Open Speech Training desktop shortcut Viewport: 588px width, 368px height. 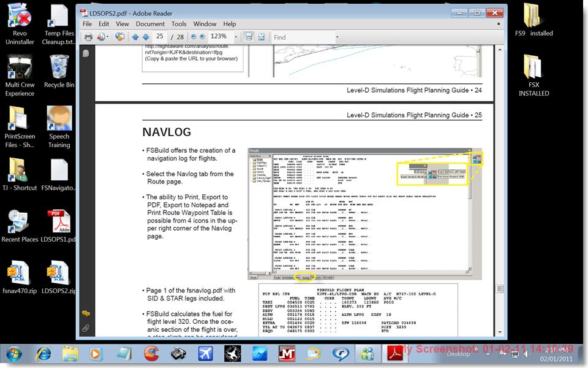(x=59, y=128)
